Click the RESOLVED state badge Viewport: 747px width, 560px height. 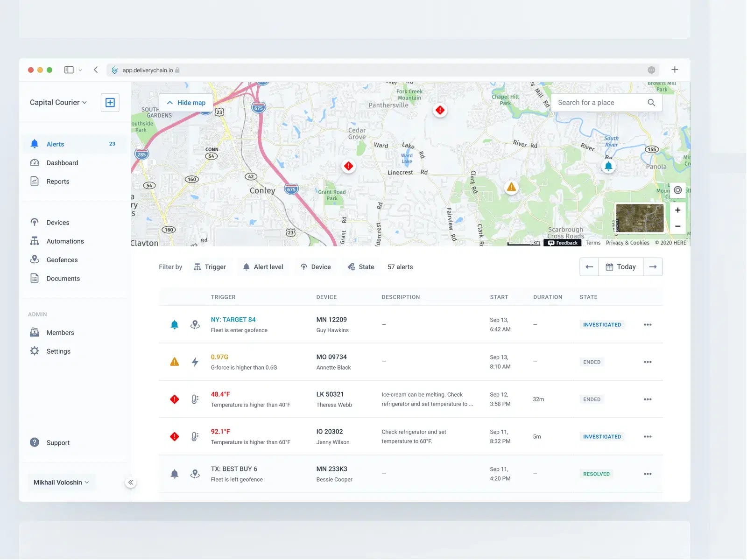click(596, 474)
